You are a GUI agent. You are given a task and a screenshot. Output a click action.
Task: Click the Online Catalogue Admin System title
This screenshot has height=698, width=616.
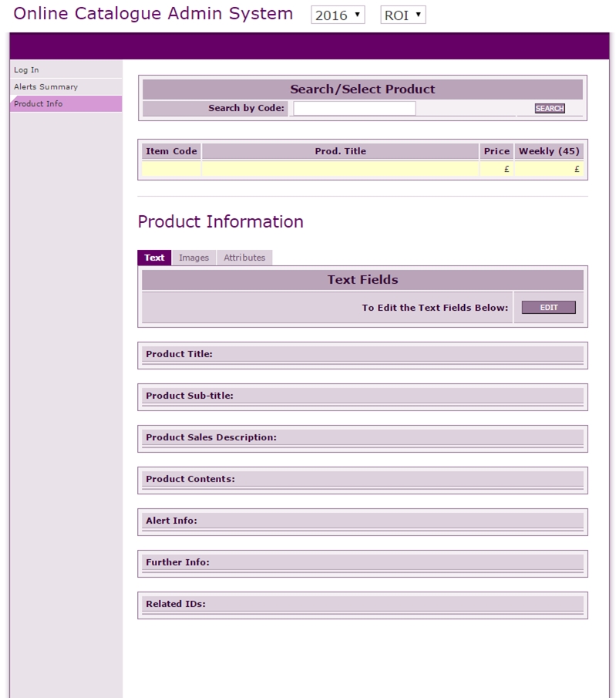[x=153, y=14]
